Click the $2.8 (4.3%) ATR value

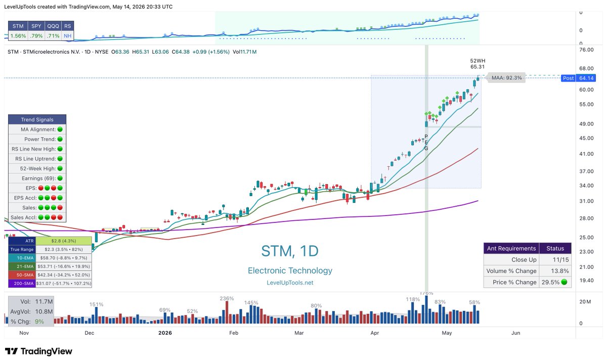tap(63, 240)
